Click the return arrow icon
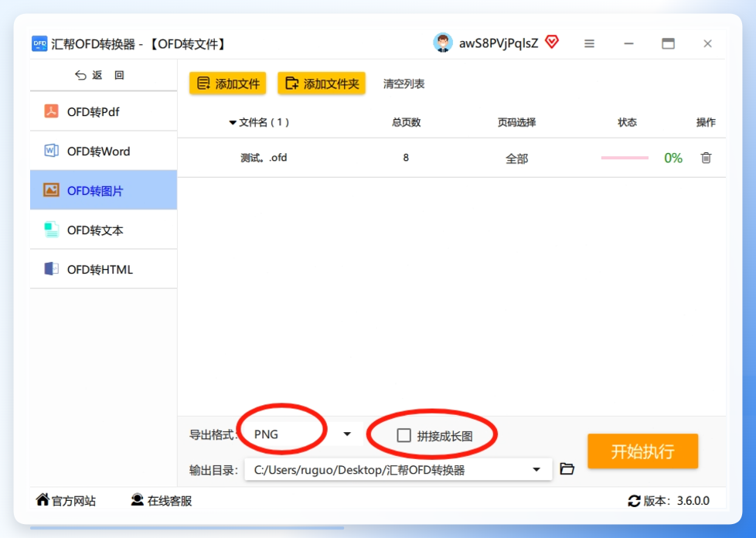Image resolution: width=756 pixels, height=538 pixels. [80, 75]
